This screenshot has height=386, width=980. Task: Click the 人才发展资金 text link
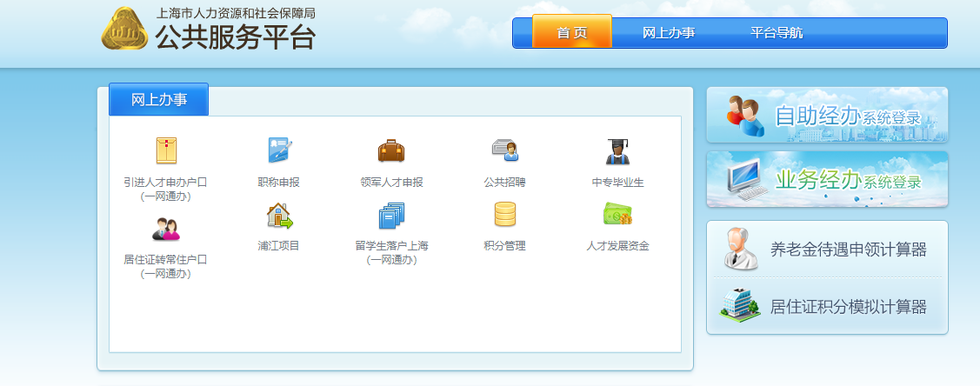[617, 245]
